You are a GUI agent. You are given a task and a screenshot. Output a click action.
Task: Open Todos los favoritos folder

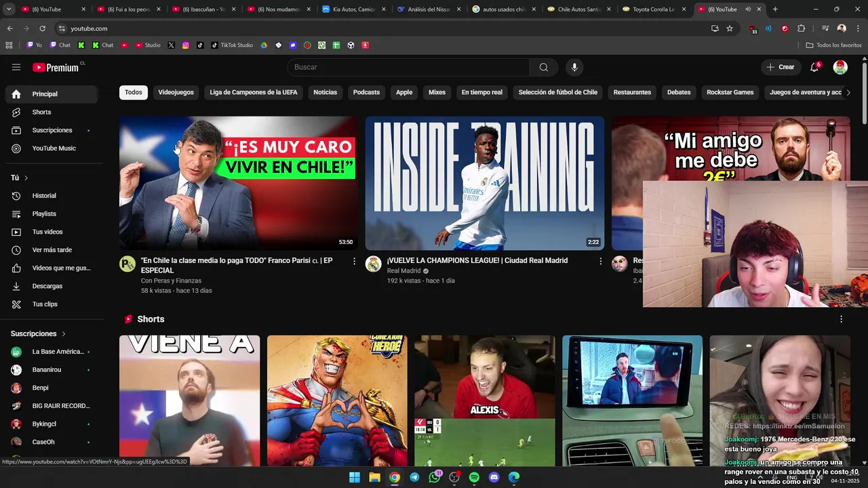pyautogui.click(x=833, y=45)
